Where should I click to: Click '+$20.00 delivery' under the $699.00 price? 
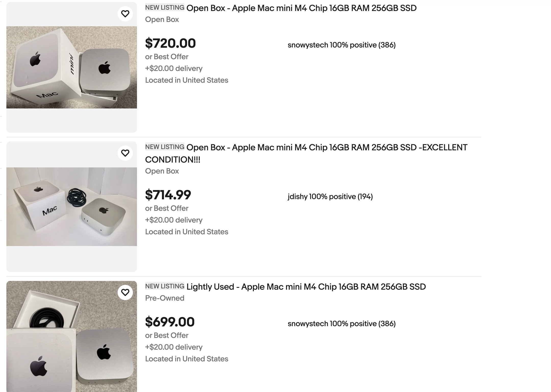174,347
